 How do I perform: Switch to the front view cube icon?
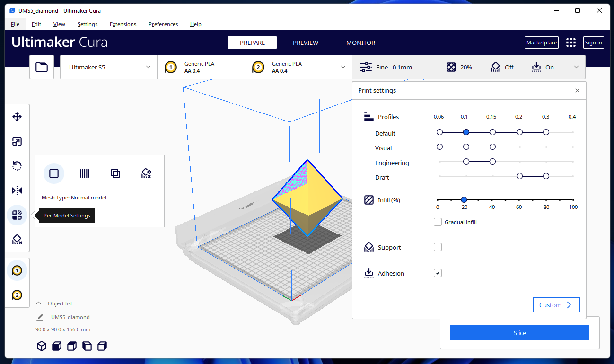(57, 346)
